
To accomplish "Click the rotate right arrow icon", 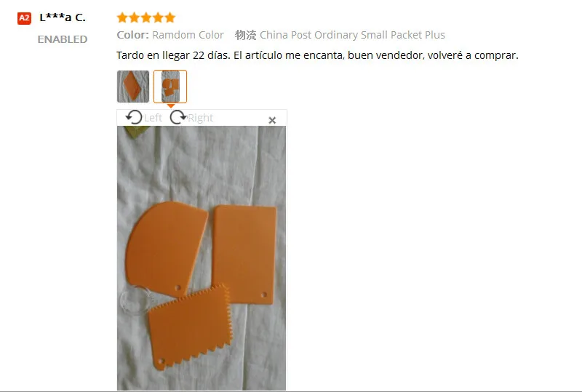I will point(178,117).
